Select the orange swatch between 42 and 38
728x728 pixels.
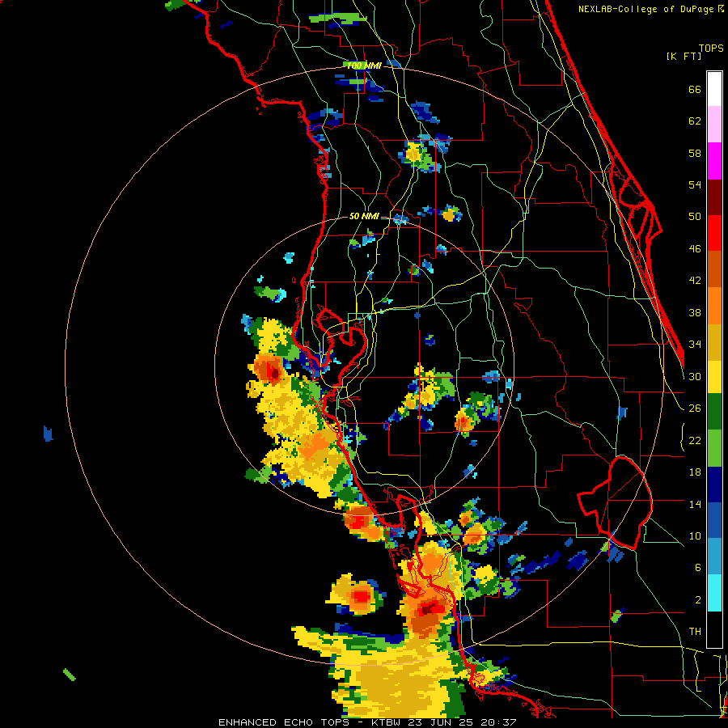point(714,306)
